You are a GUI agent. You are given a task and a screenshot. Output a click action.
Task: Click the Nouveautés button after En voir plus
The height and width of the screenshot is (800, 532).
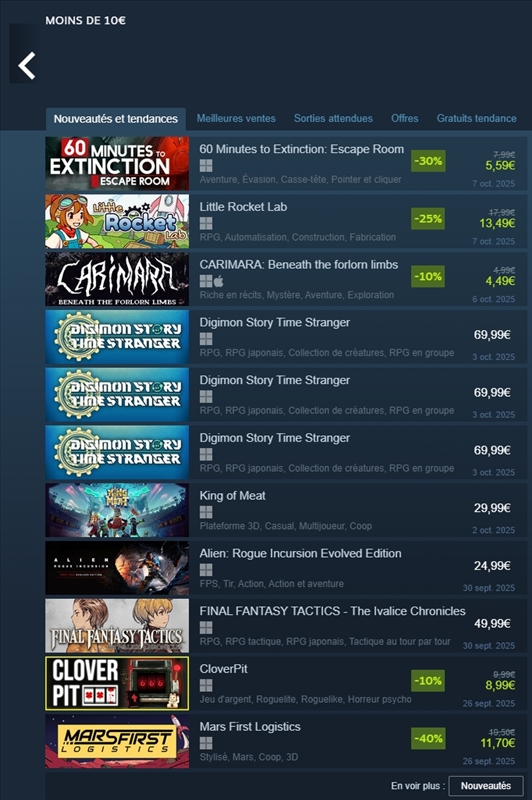[x=486, y=786]
